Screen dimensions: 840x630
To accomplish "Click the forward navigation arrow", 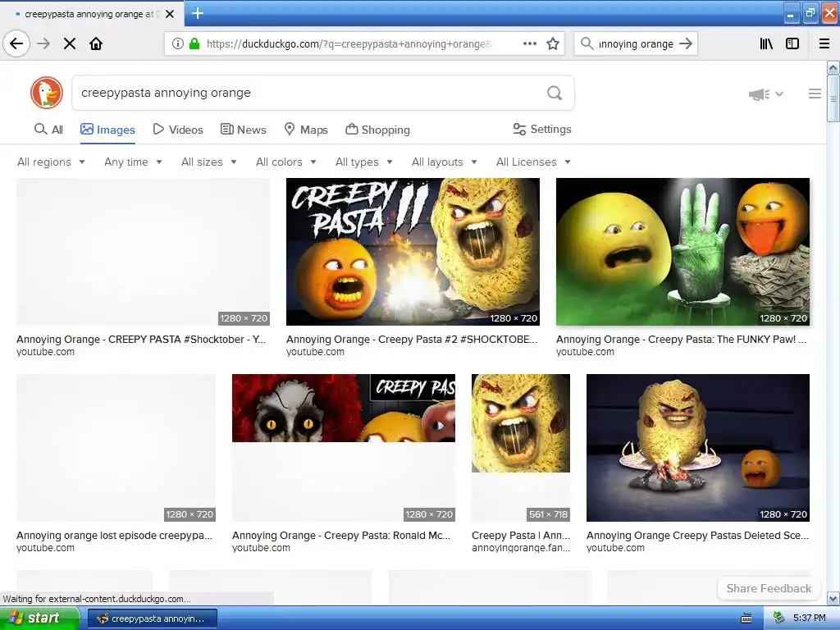I will point(43,43).
